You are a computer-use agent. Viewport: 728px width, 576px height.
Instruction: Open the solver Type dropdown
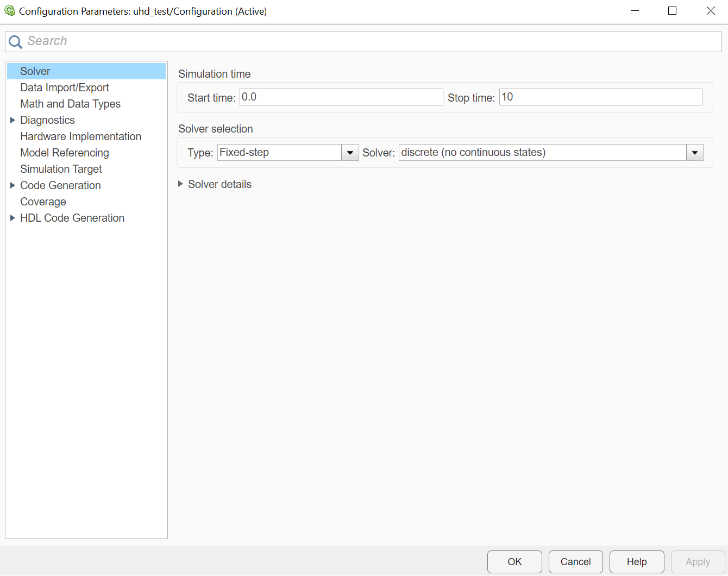click(x=288, y=153)
